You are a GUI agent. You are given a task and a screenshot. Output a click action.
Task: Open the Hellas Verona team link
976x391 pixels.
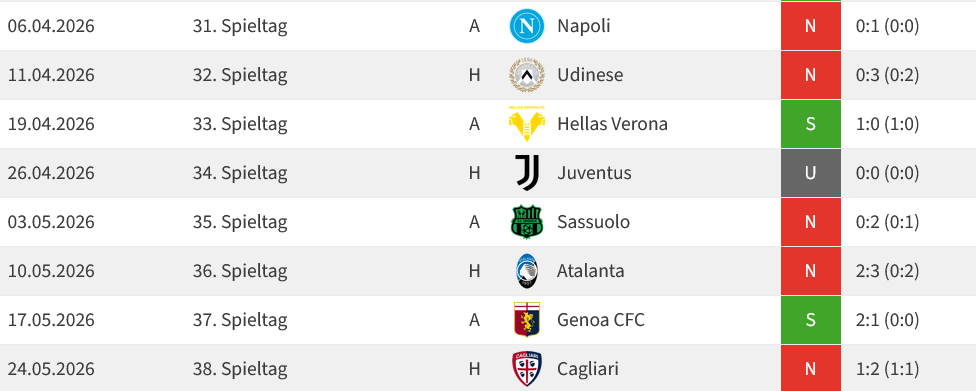point(612,124)
